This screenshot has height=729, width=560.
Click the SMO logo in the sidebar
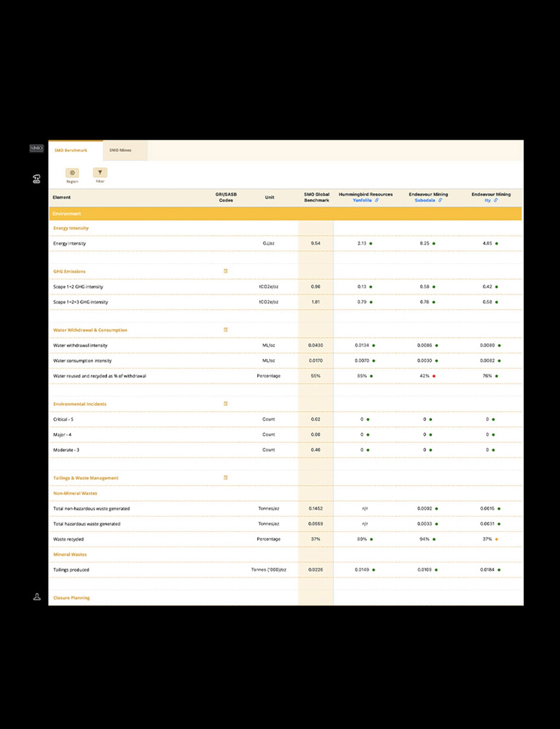[36, 148]
